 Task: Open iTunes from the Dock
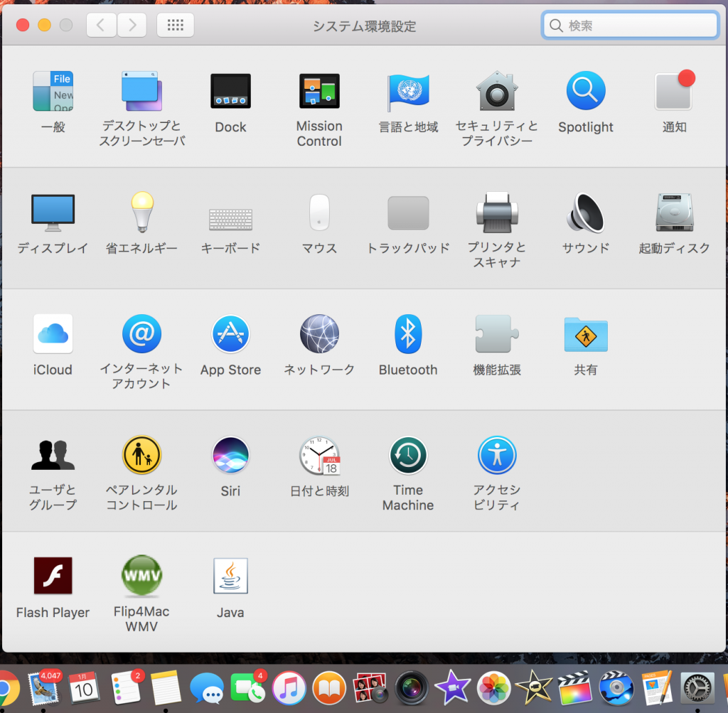(289, 688)
